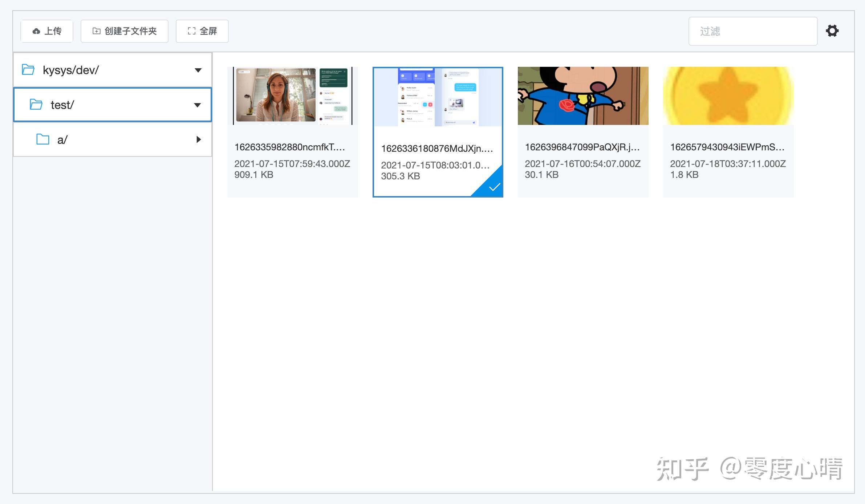This screenshot has height=504, width=865.
Task: Select the Shin-chan cartoon thumbnail
Action: 583,96
